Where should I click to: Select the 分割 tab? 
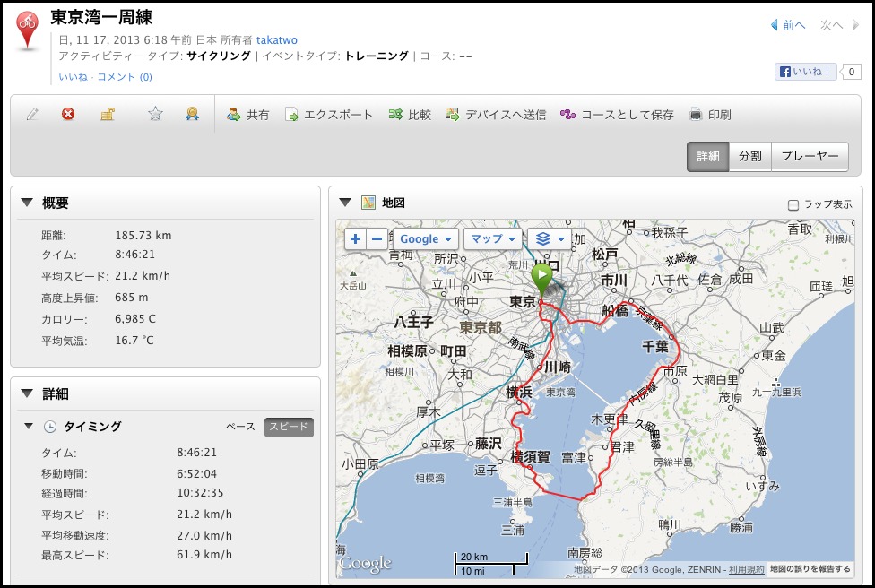(x=750, y=156)
